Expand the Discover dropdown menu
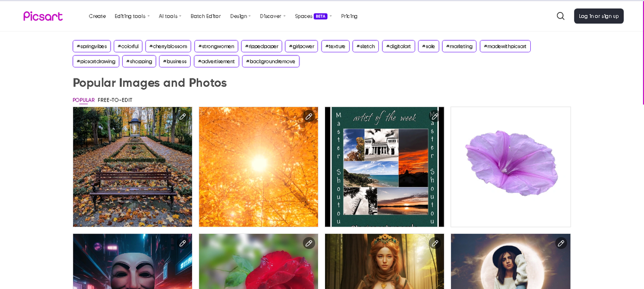Image resolution: width=644 pixels, height=289 pixels. tap(273, 16)
